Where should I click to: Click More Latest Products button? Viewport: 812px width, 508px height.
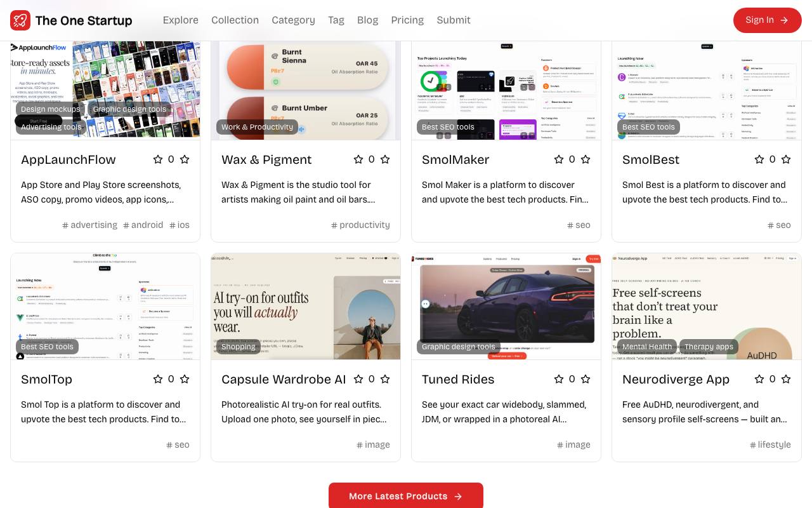pyautogui.click(x=406, y=496)
